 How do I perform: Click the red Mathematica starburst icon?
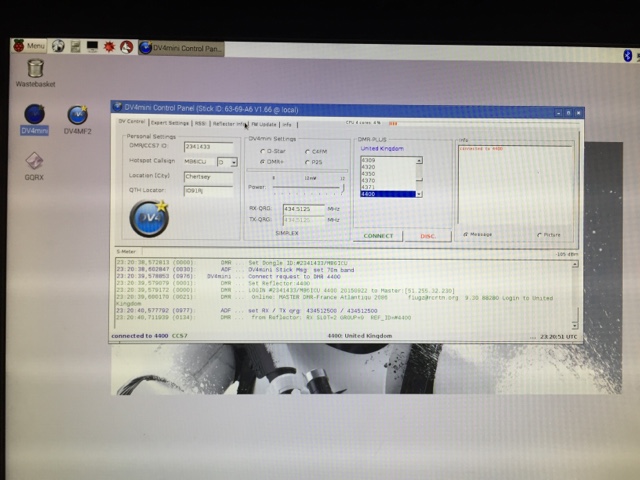109,47
